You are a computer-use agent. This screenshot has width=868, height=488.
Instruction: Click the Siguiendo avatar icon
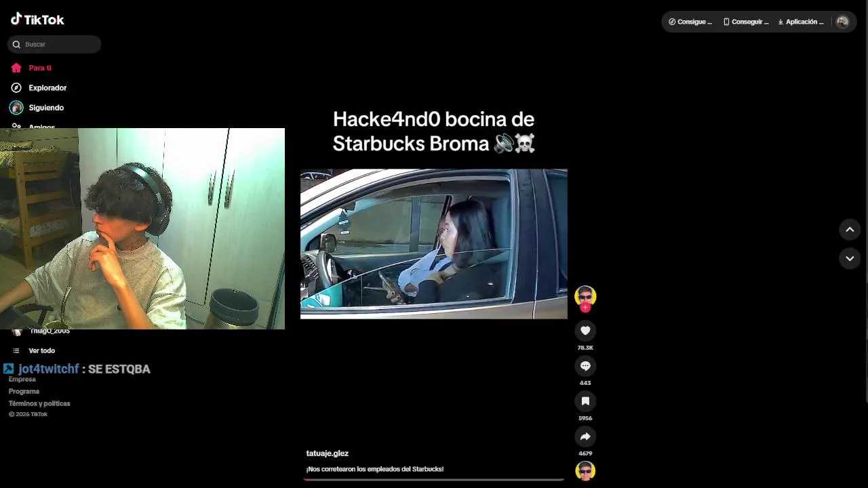pyautogui.click(x=16, y=108)
